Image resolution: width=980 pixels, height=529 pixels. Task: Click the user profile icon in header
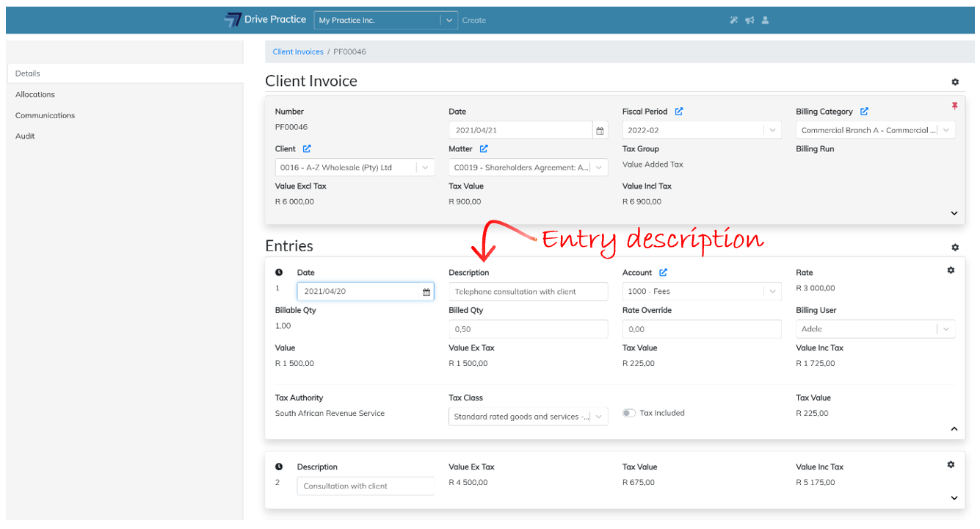[765, 21]
